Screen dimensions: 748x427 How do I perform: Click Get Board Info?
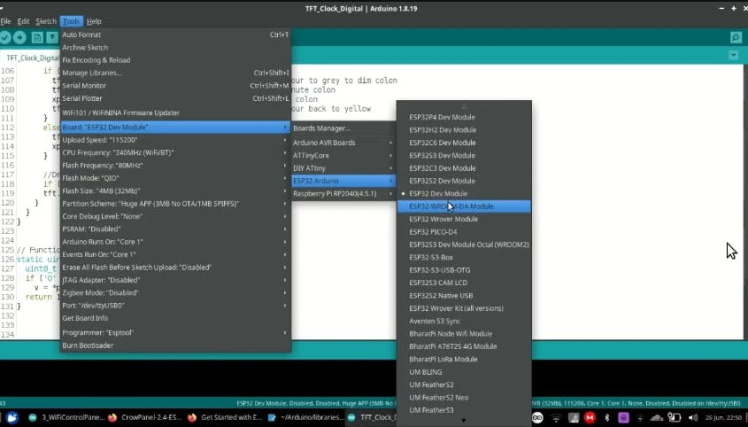click(x=176, y=318)
